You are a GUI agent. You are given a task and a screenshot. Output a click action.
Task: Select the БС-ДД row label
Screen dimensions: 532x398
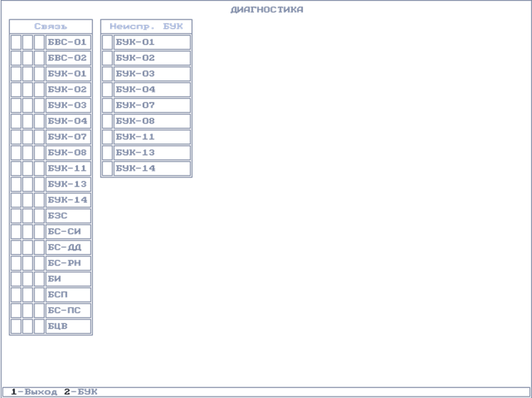[68, 247]
